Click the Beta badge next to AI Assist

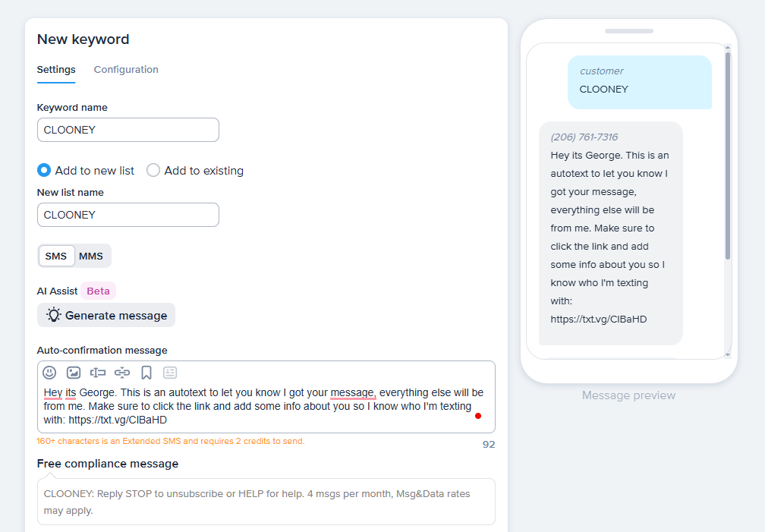pyautogui.click(x=98, y=291)
